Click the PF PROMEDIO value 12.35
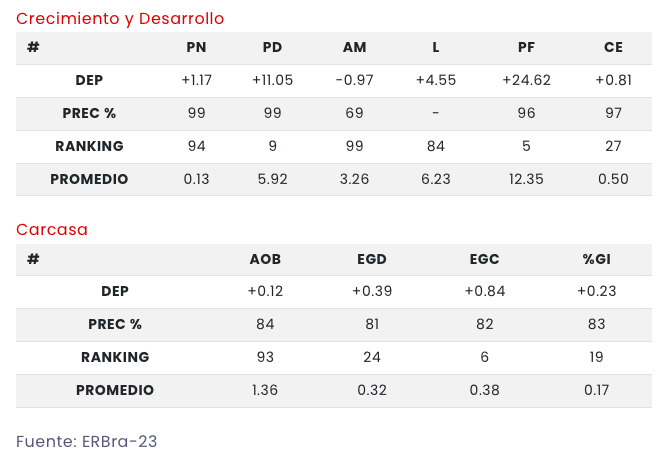Image resolution: width=664 pixels, height=465 pixels. click(526, 179)
